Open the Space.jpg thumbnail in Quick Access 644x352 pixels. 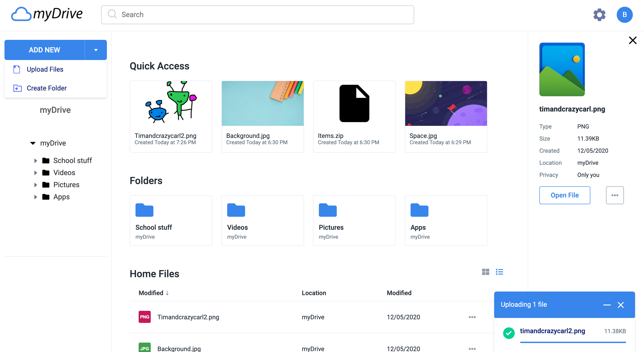click(446, 103)
